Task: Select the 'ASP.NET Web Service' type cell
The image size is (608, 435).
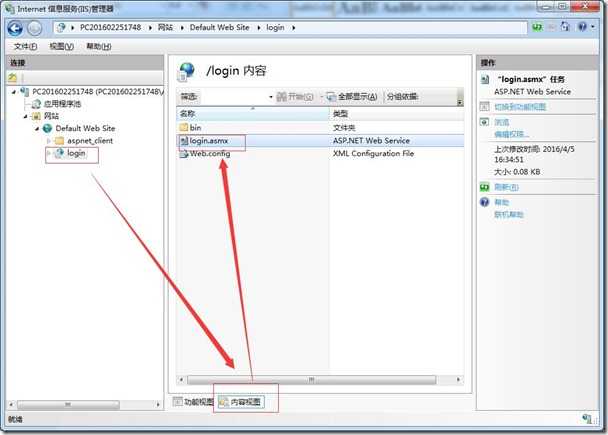Action: [371, 141]
